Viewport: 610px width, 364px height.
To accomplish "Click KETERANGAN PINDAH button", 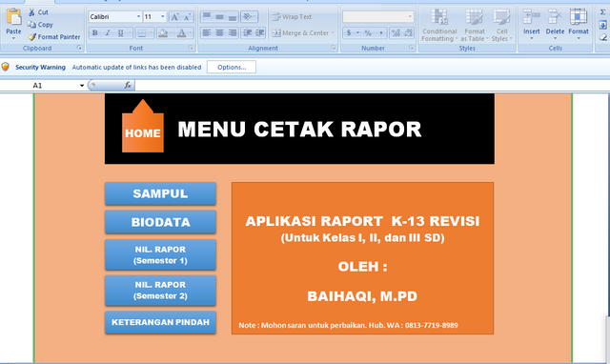I will point(160,322).
